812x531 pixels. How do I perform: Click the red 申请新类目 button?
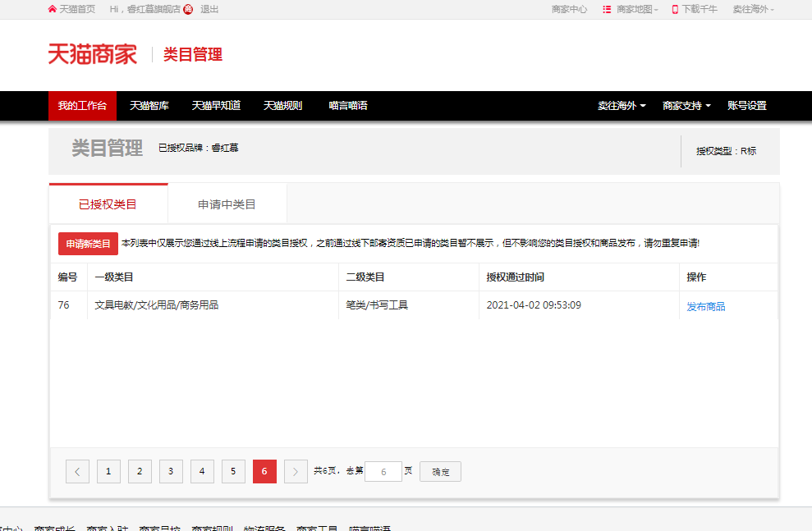click(88, 244)
